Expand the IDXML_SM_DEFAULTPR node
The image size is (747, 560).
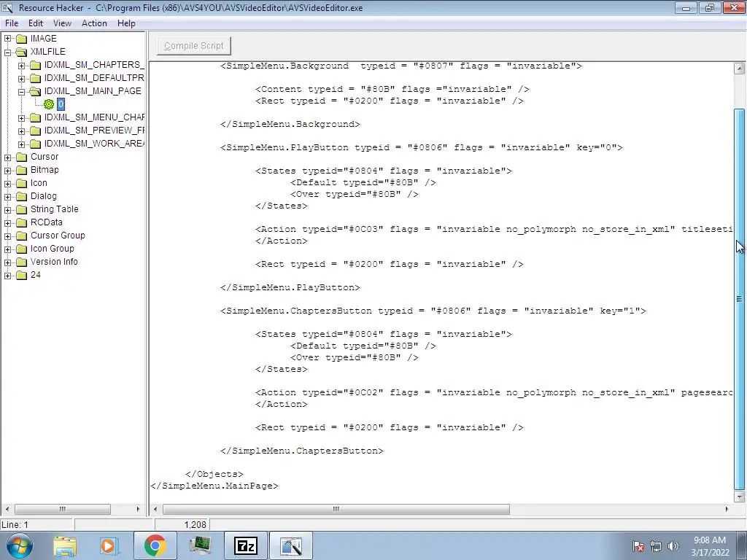[x=21, y=78]
